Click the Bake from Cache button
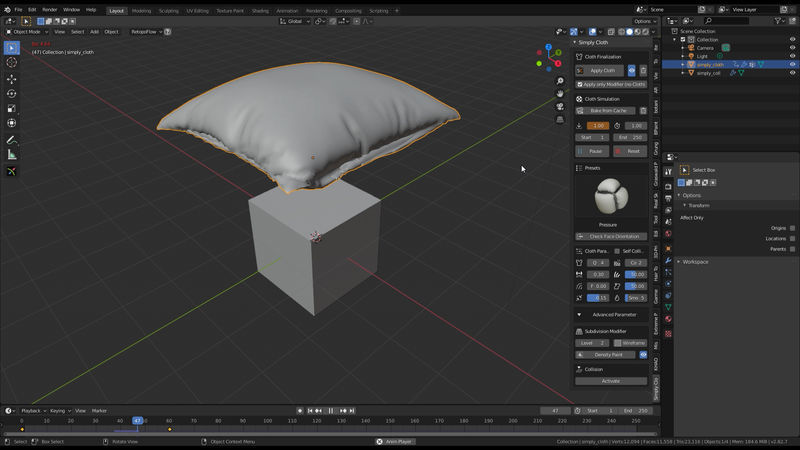 [606, 111]
